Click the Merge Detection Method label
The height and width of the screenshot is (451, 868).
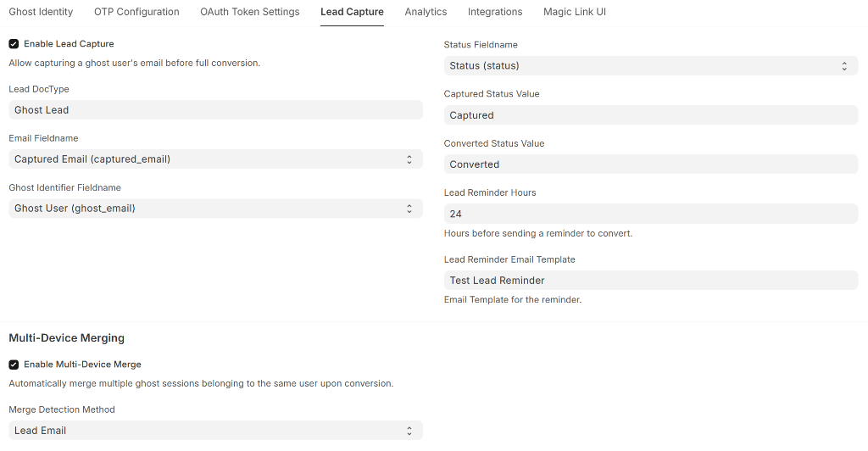[x=62, y=409]
